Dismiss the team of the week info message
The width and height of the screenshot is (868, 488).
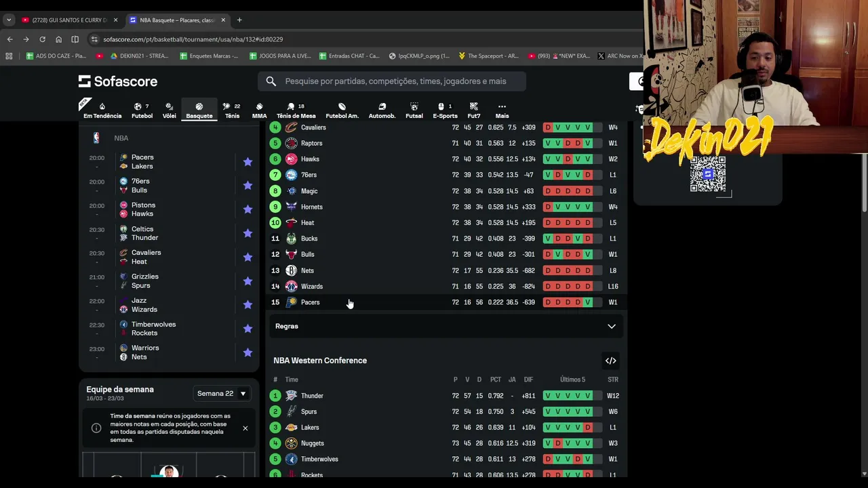(245, 428)
